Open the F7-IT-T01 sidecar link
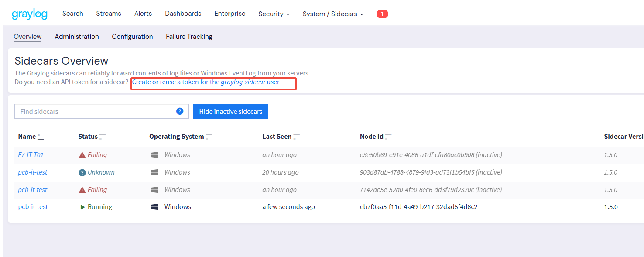 31,155
